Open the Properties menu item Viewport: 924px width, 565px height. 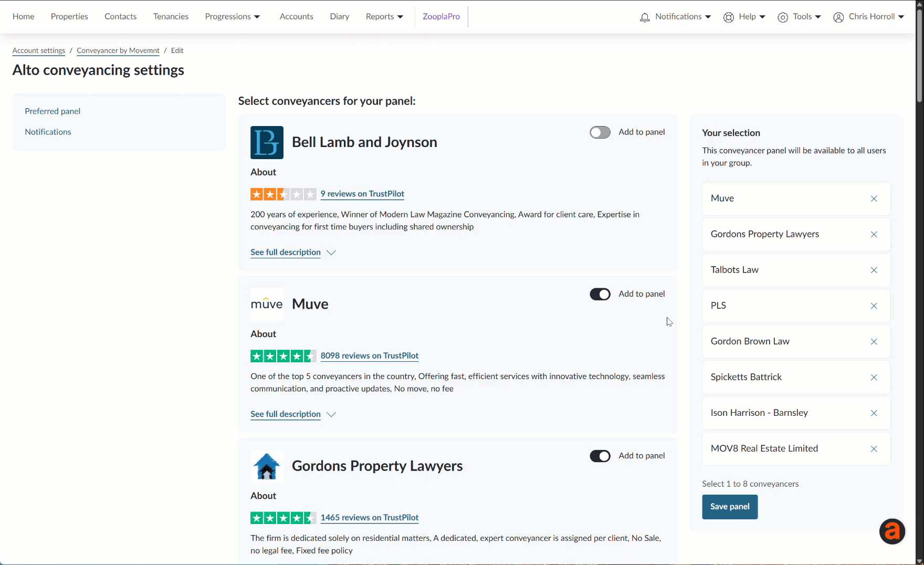tap(69, 17)
